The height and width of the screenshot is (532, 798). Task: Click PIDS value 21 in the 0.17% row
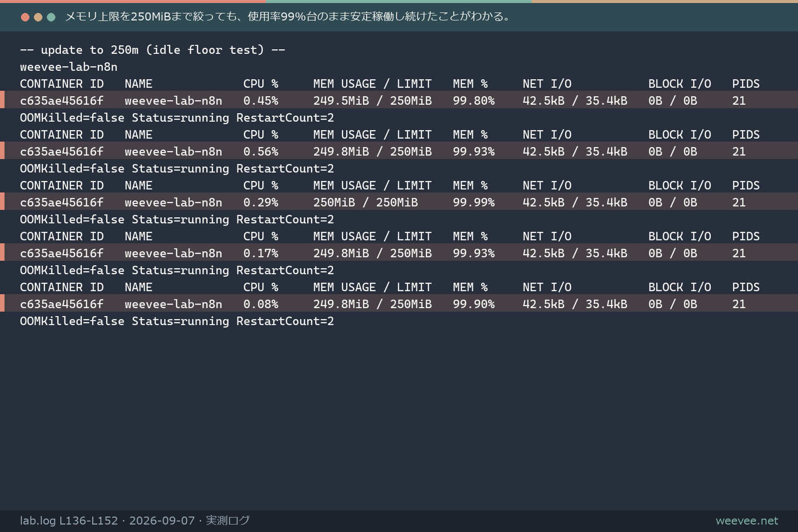pos(739,253)
